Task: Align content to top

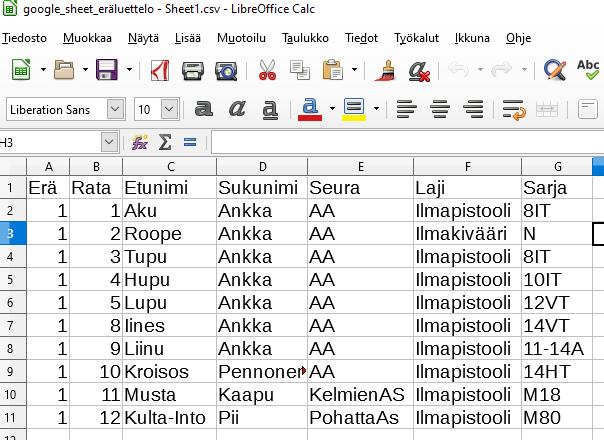Action: pos(588,109)
